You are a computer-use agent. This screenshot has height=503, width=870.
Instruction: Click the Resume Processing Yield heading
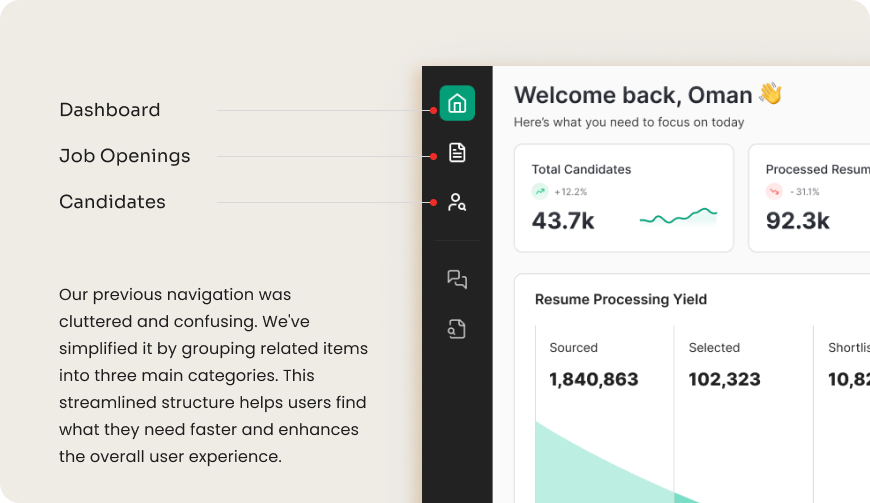pos(621,299)
